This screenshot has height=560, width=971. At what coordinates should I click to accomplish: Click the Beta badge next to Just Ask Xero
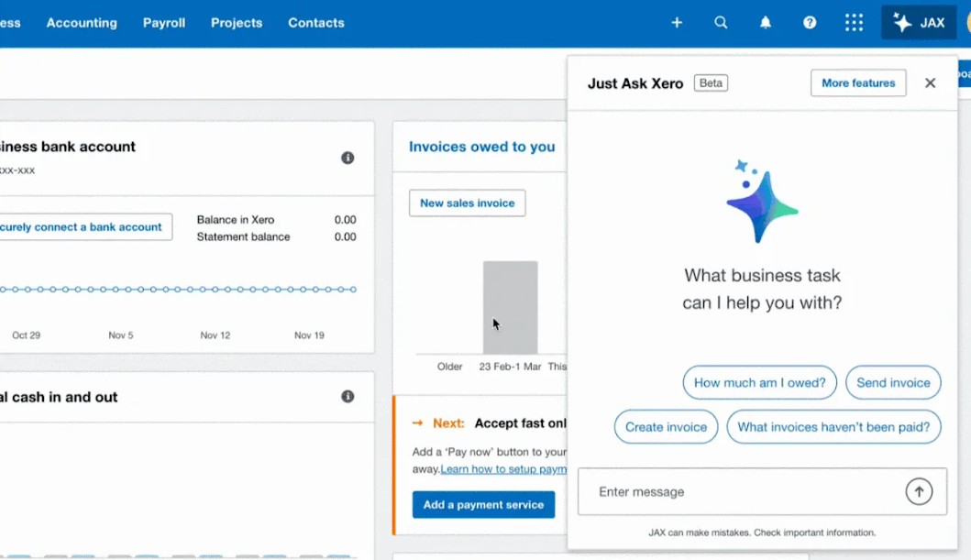pos(711,82)
